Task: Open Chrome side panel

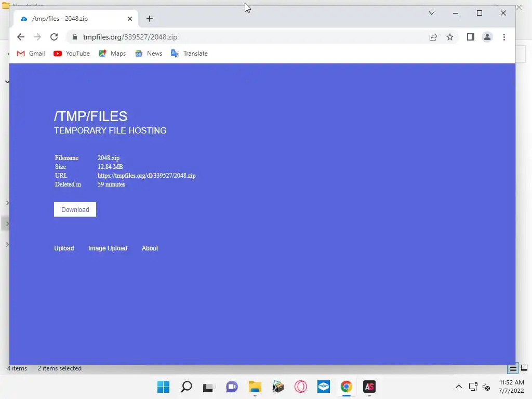Action: pos(471,37)
